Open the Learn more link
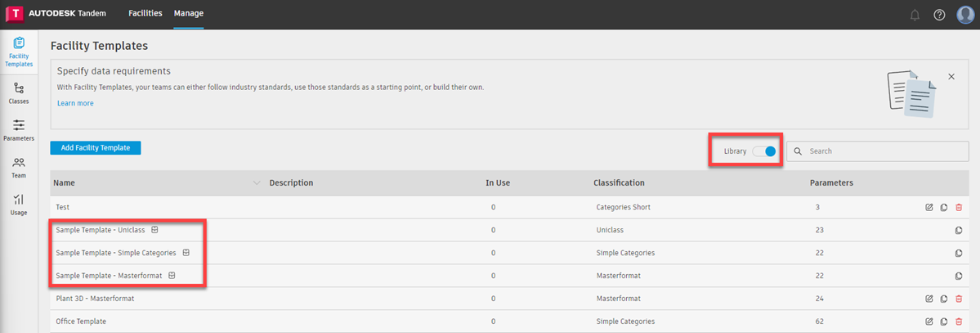The width and height of the screenshot is (980, 333). point(75,103)
